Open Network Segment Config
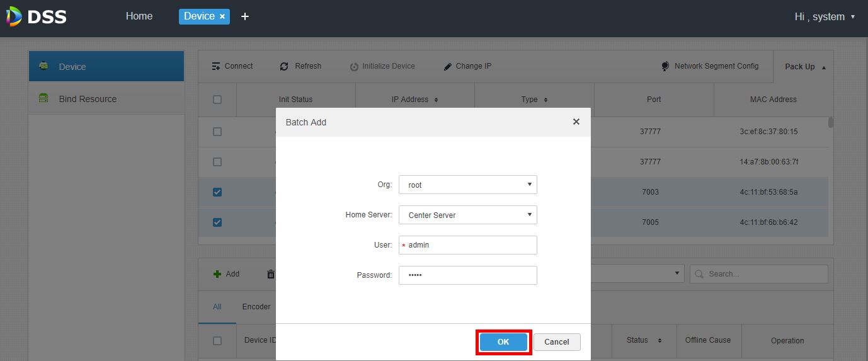The image size is (868, 361). (710, 66)
